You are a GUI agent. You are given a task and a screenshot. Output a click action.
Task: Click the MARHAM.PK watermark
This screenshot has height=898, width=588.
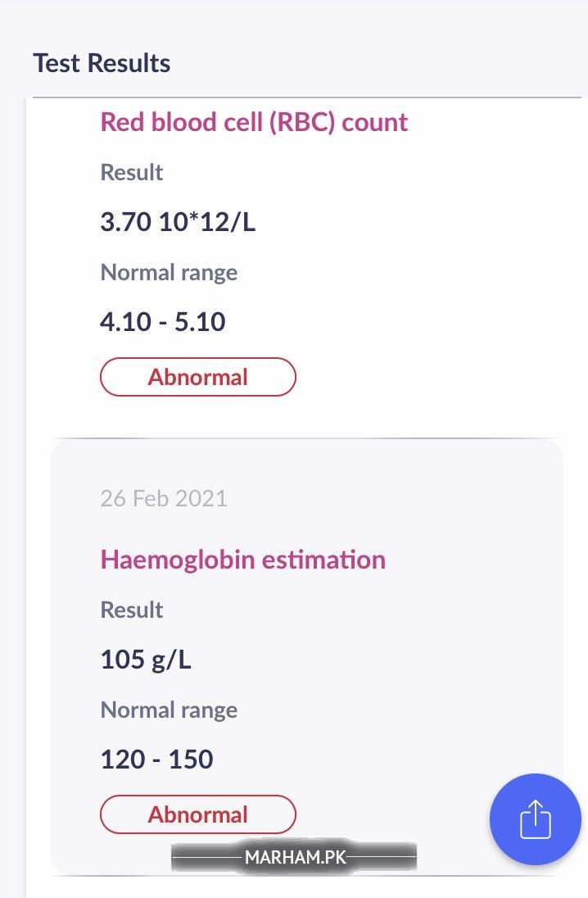click(294, 858)
